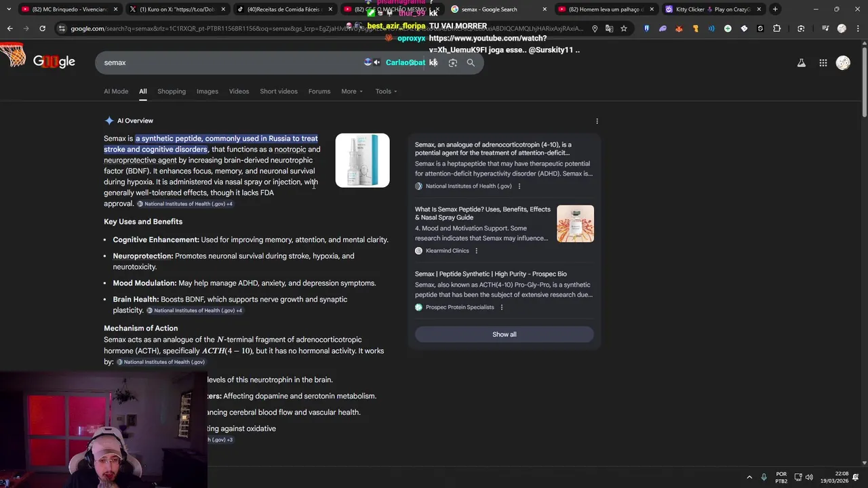Open the What Is Semax Peptide article

click(483, 213)
